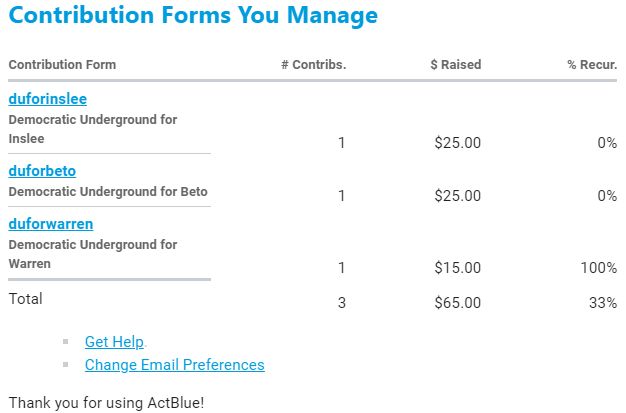Click the Get Help link

[x=114, y=342]
